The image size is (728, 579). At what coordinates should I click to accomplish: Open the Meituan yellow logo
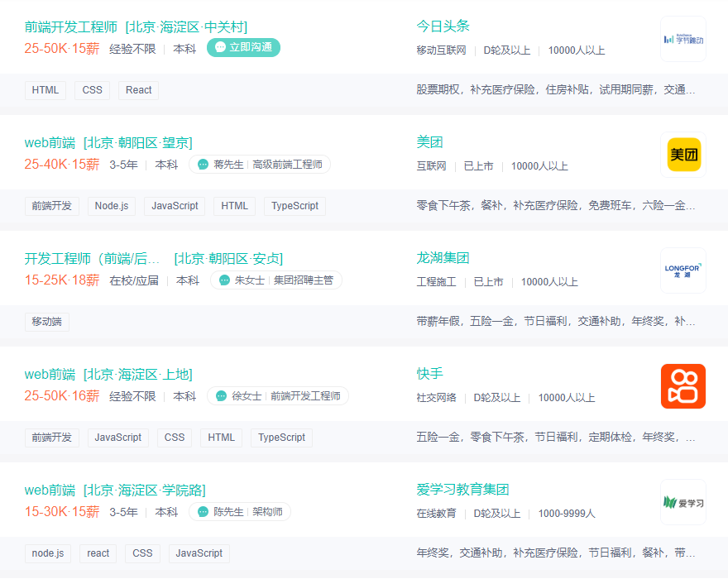[682, 155]
